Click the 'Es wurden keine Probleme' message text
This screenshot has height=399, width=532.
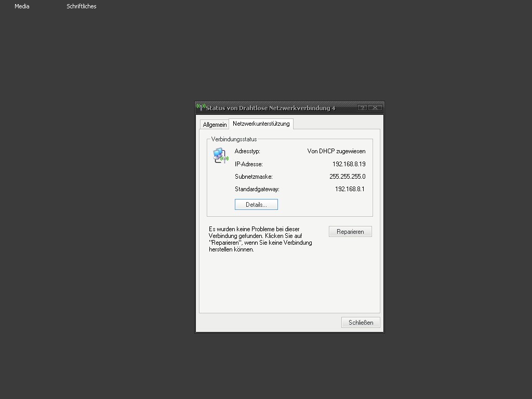click(260, 239)
